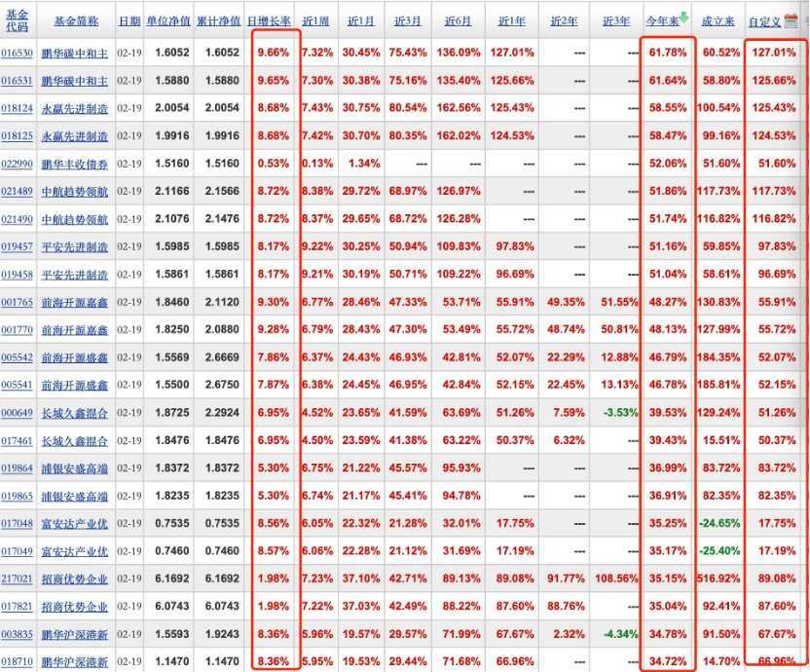
Task: Click the 自定义 header text
Action: point(764,21)
